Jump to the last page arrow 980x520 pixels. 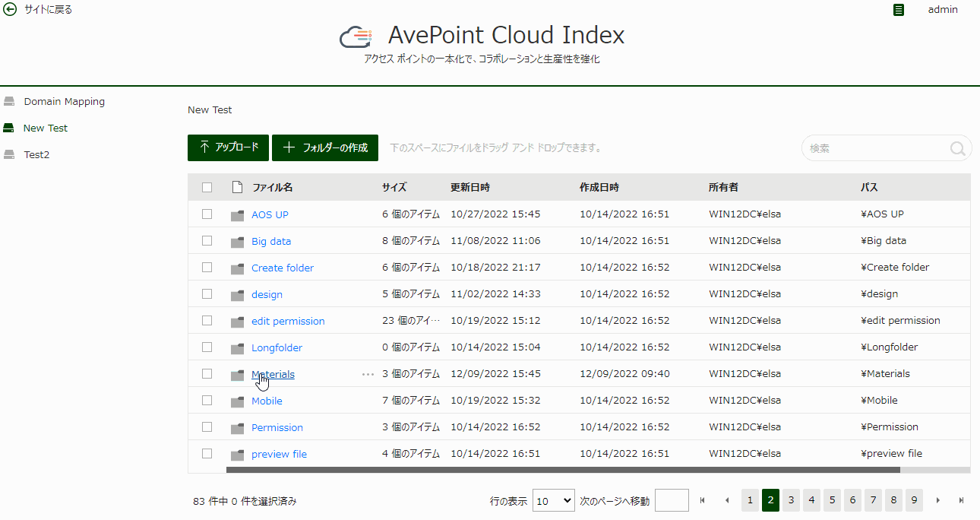pyautogui.click(x=961, y=500)
